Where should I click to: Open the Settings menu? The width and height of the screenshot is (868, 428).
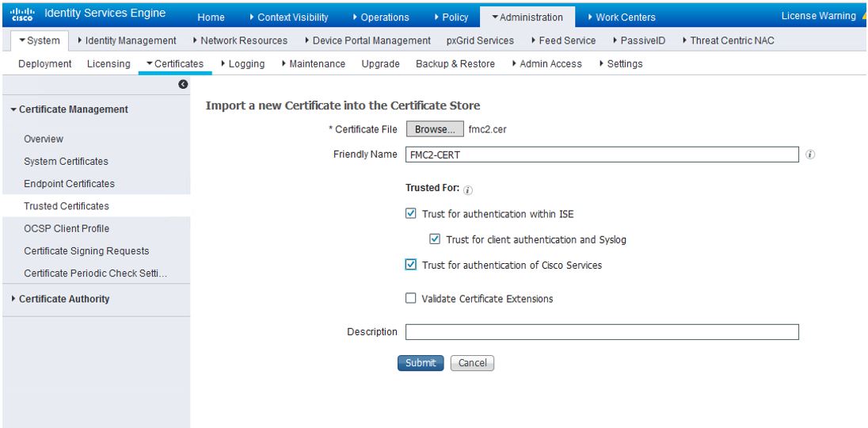click(x=621, y=63)
